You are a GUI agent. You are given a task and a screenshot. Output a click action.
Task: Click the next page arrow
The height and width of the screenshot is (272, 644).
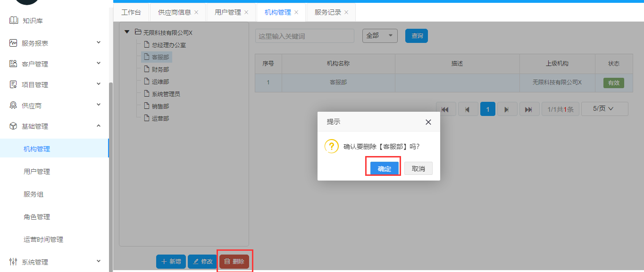[x=507, y=109]
